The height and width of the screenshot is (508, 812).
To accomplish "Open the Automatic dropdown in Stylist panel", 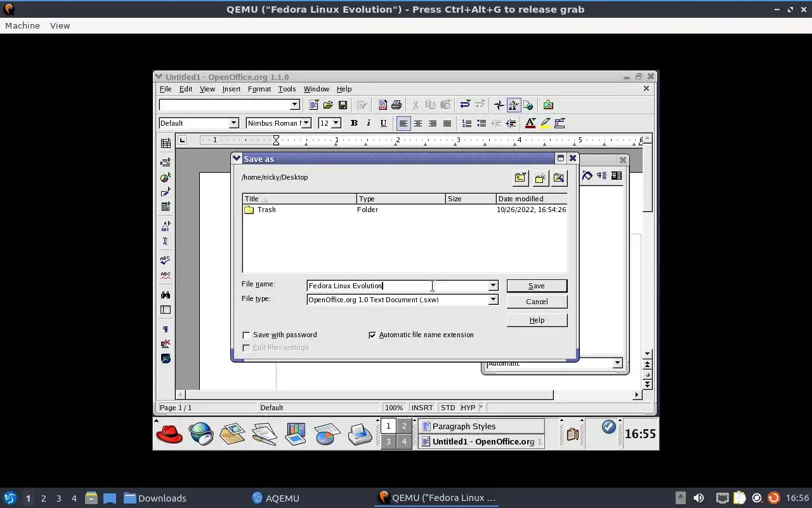I will pos(617,363).
